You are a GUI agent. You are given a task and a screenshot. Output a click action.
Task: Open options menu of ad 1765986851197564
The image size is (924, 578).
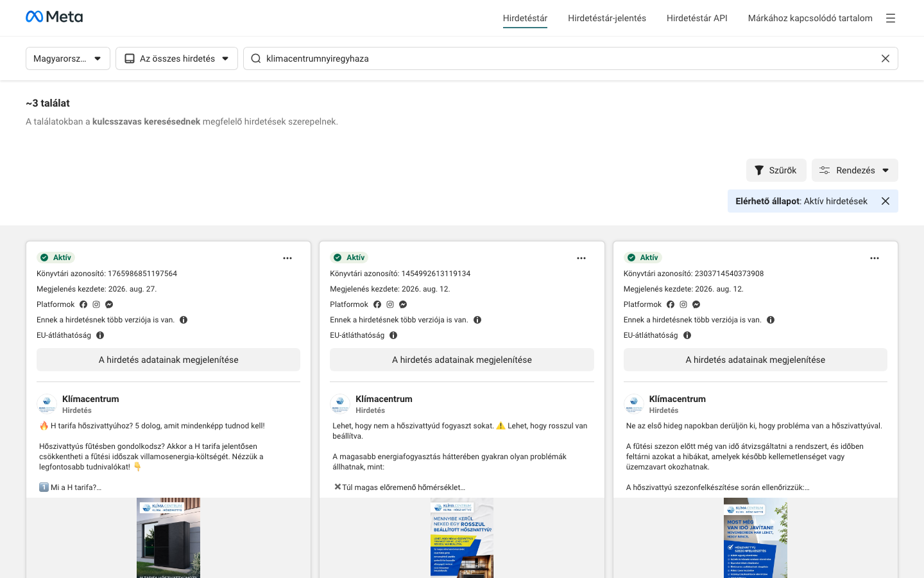tap(287, 258)
